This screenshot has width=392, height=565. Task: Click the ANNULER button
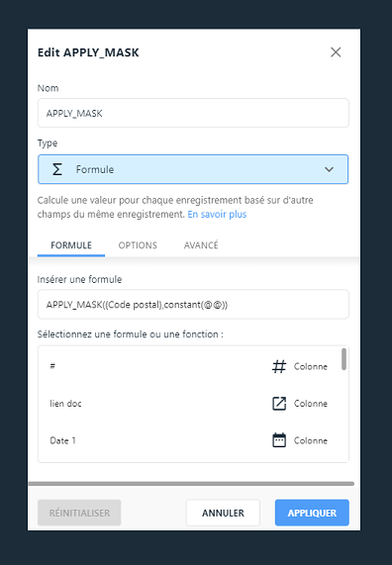click(x=223, y=513)
